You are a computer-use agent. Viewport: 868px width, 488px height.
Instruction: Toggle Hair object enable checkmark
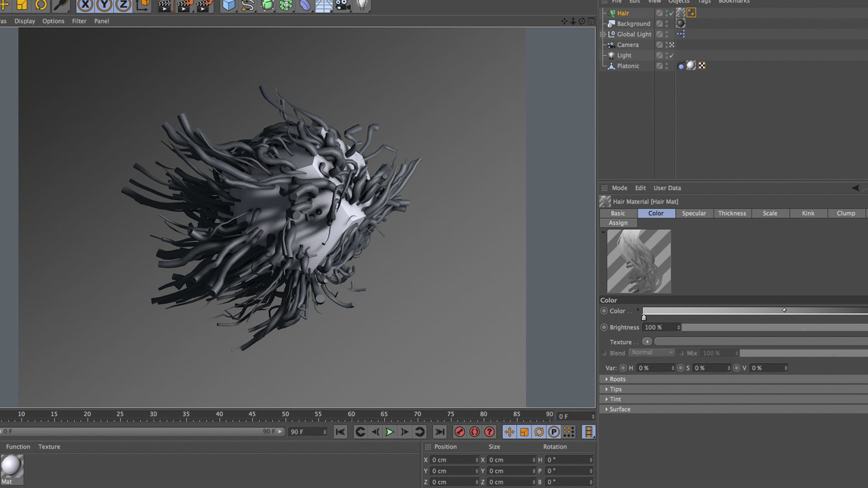point(671,13)
